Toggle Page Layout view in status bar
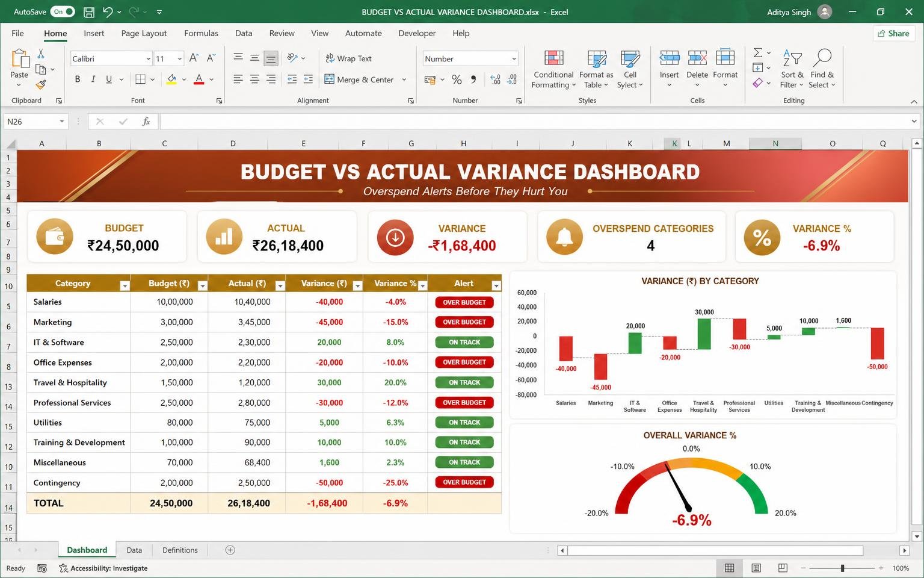924x578 pixels. pyautogui.click(x=756, y=568)
